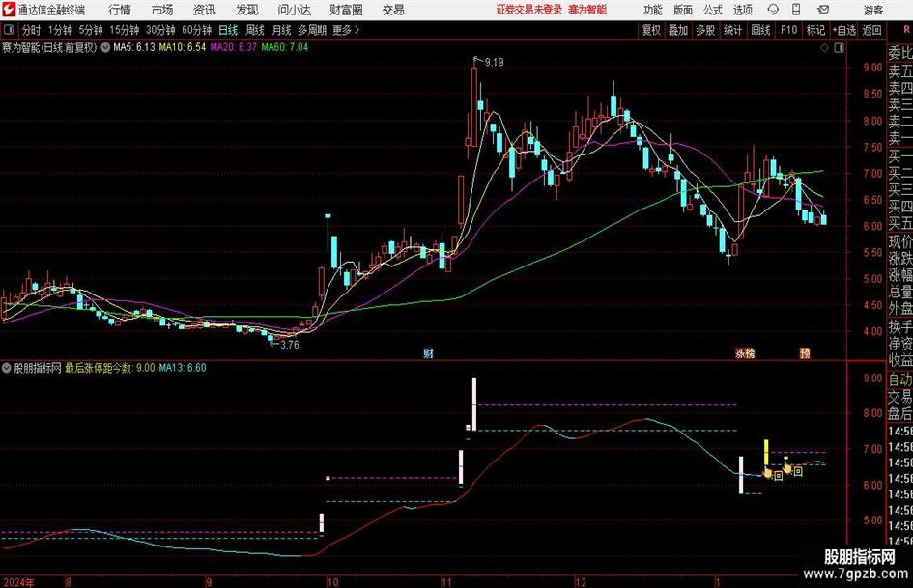Switch to 分时 time-sharing view

click(x=32, y=30)
